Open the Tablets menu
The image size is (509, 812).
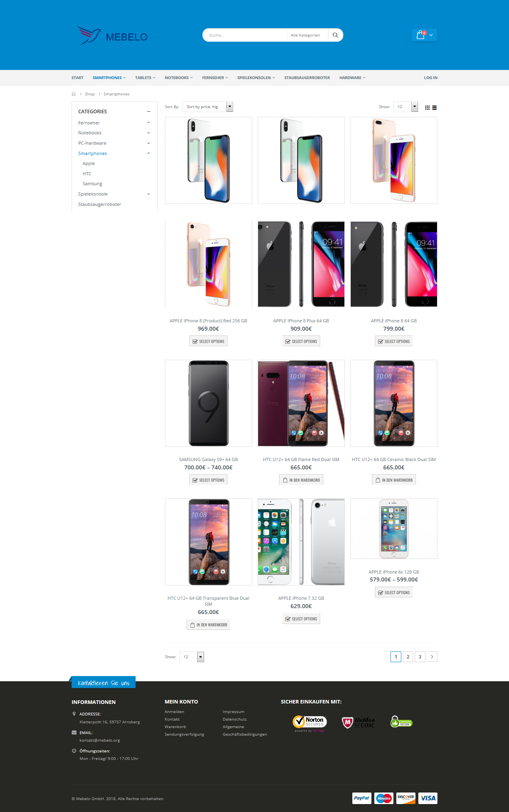click(145, 78)
